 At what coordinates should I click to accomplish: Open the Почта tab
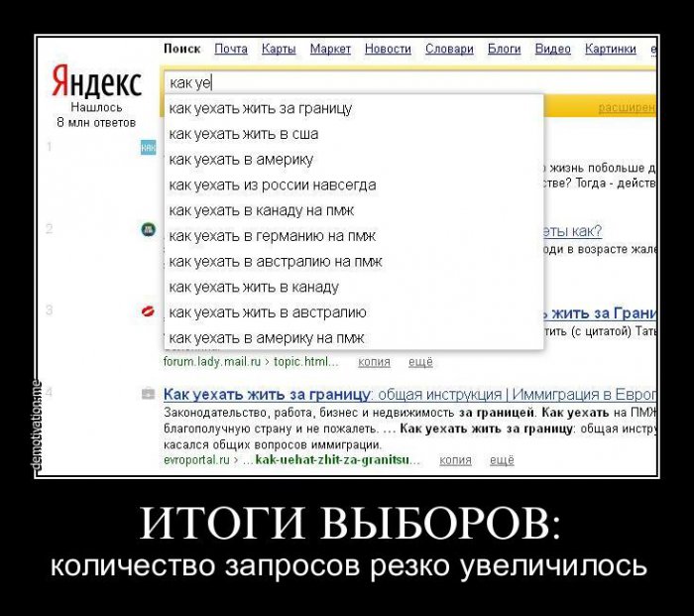tap(231, 49)
